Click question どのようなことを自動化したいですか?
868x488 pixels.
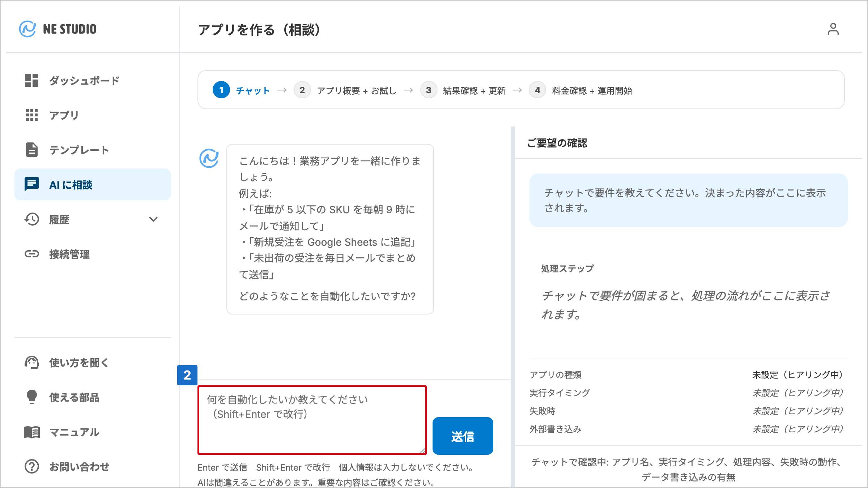tap(327, 296)
